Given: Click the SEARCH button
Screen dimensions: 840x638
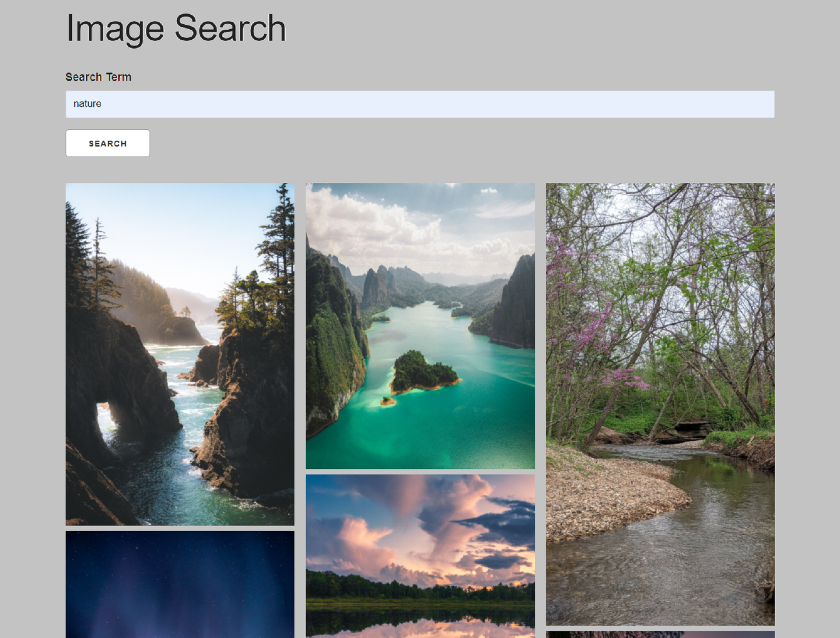Looking at the screenshot, I should (x=108, y=143).
